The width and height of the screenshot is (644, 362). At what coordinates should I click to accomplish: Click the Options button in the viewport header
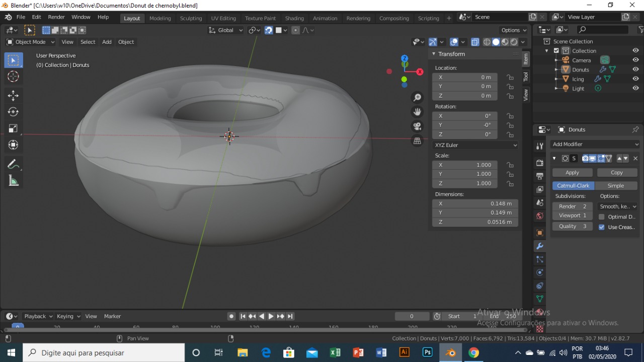pyautogui.click(x=514, y=30)
